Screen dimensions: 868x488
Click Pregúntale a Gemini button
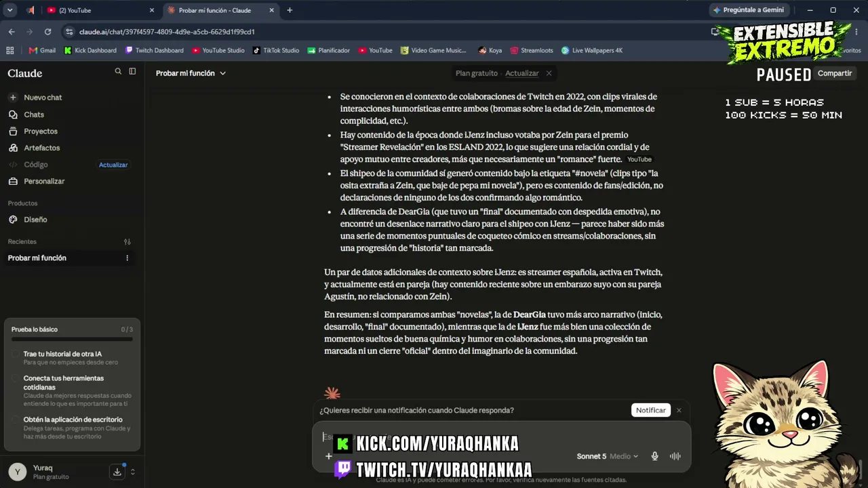point(749,10)
